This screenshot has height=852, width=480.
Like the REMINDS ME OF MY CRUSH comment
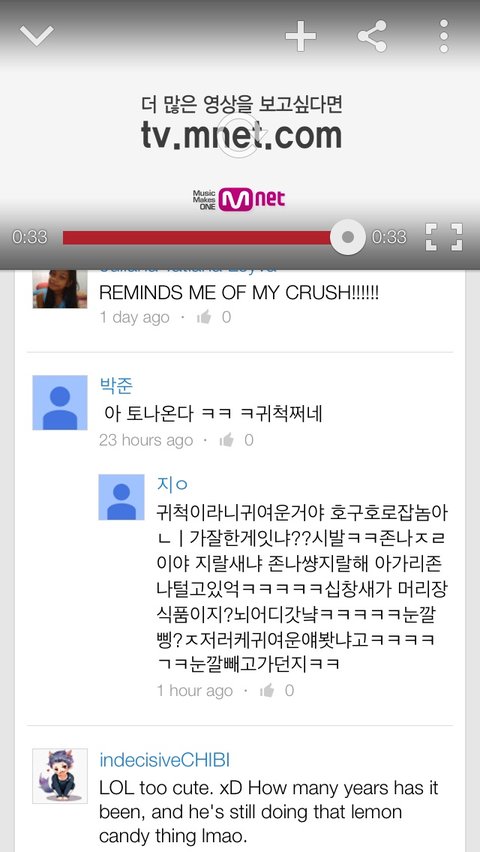204,317
